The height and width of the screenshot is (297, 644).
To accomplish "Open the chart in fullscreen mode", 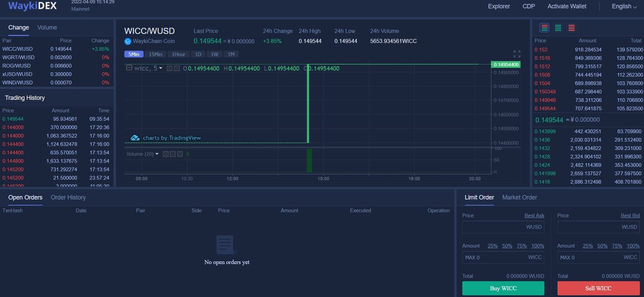I will (517, 54).
